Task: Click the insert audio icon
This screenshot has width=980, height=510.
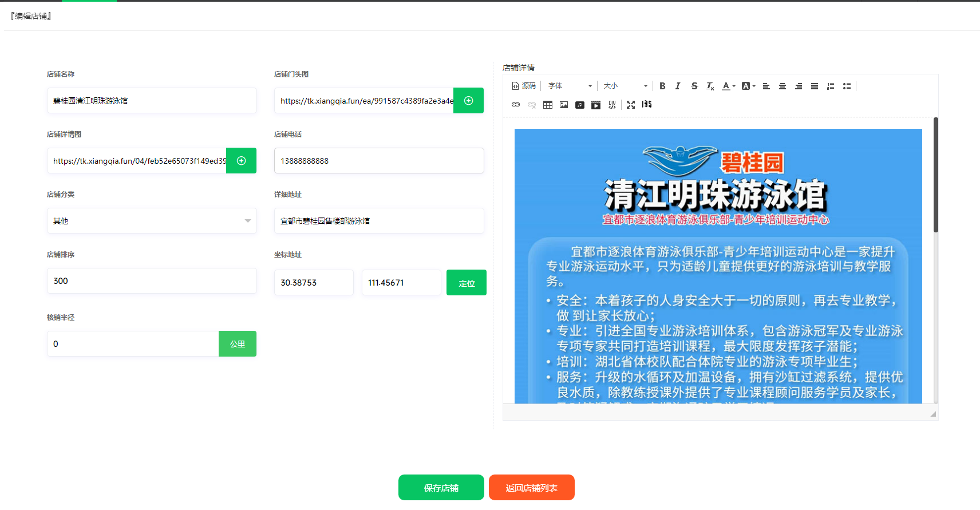Action: 580,105
